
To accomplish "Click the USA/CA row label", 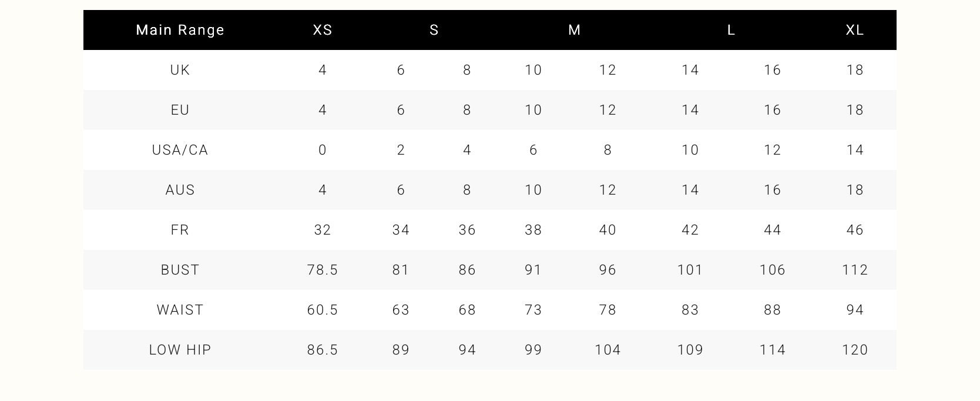I will click(x=180, y=150).
